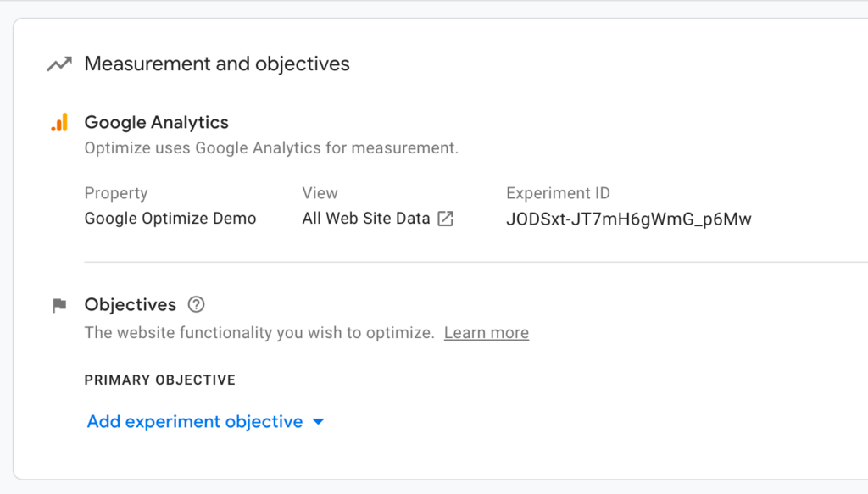The width and height of the screenshot is (868, 494).
Task: Click the Experiment ID column label
Action: pyautogui.click(x=558, y=193)
